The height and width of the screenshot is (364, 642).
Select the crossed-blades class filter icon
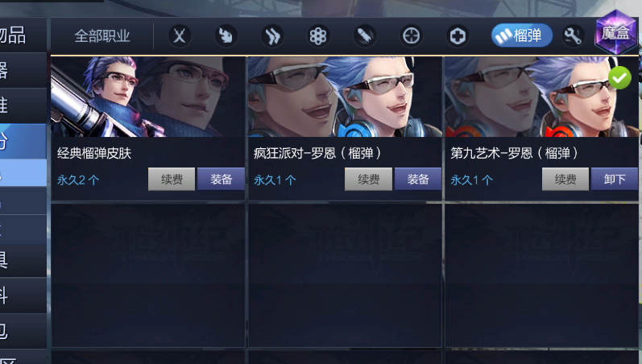point(180,36)
